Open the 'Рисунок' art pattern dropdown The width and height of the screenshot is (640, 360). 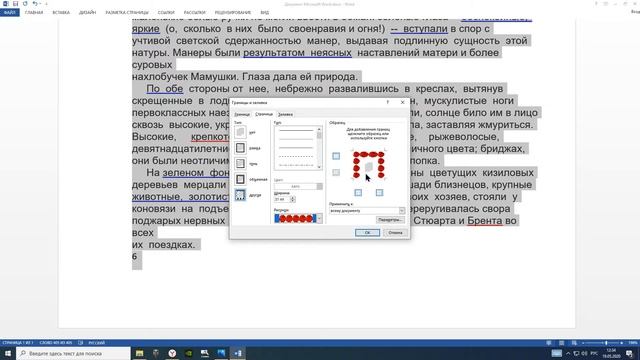[319, 219]
